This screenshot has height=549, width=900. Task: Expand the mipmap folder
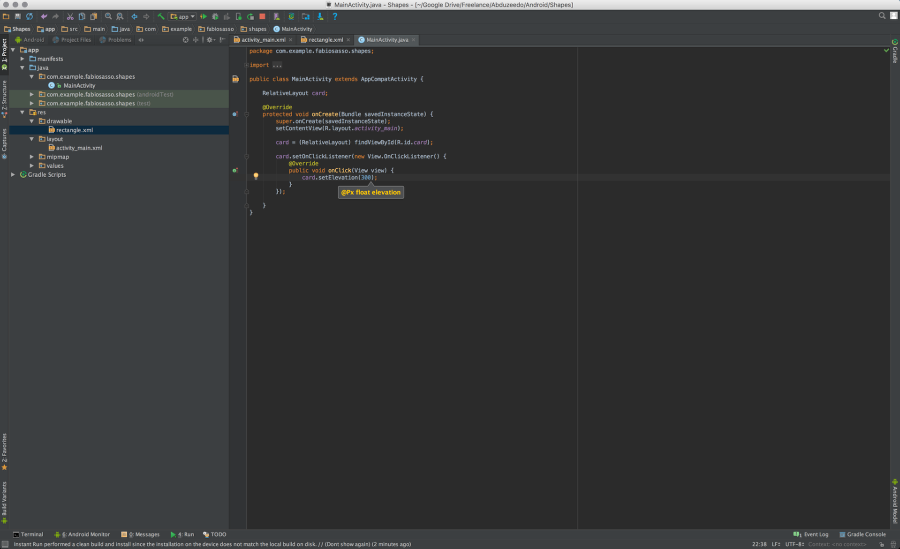(32, 157)
